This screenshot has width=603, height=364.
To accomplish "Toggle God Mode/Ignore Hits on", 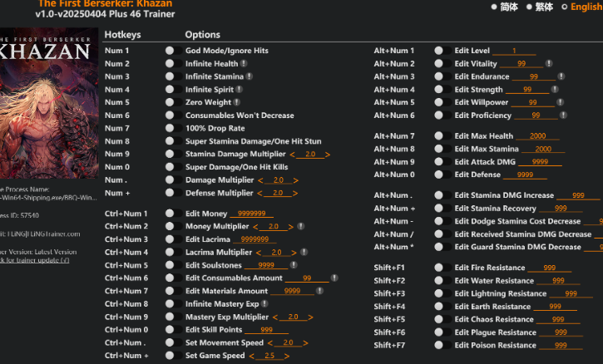I will 170,51.
